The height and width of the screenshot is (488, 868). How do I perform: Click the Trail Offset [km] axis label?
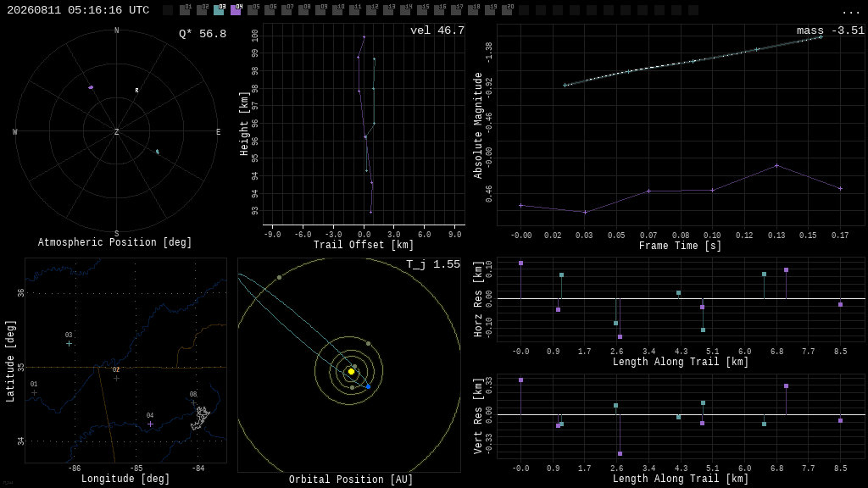coord(363,245)
